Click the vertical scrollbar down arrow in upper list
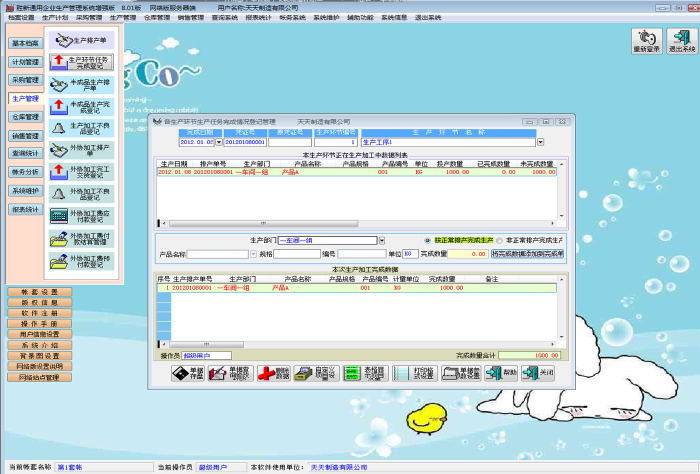Screen dimensions: 700x474 [562, 216]
